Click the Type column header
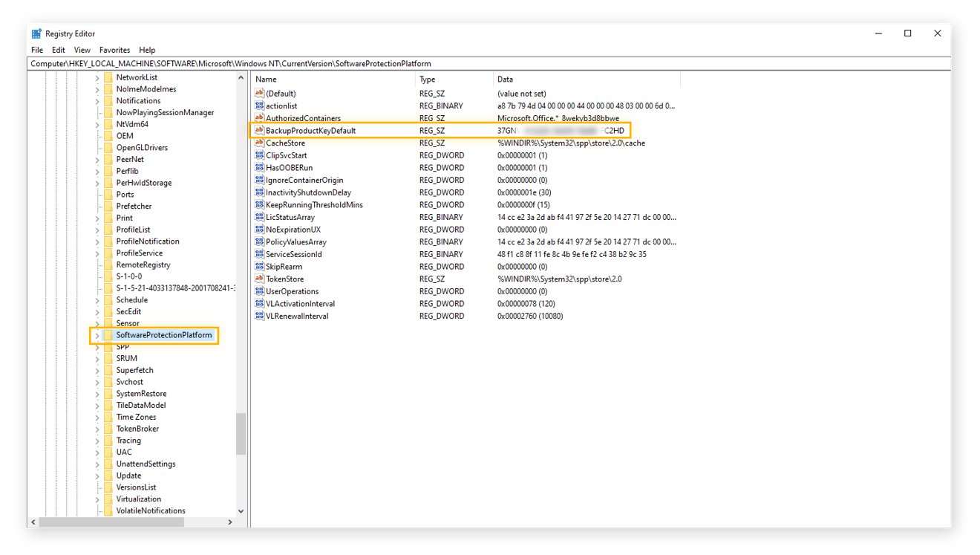This screenshot has width=980, height=555. click(x=438, y=79)
